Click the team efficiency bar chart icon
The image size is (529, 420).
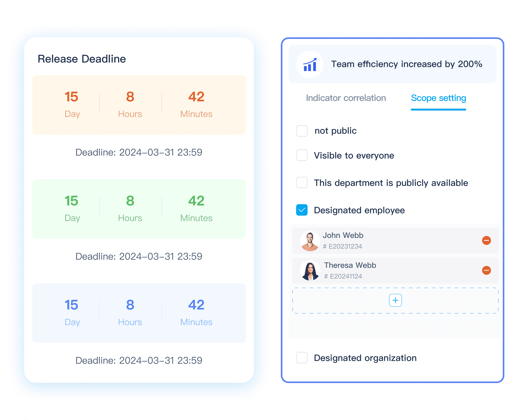click(310, 64)
